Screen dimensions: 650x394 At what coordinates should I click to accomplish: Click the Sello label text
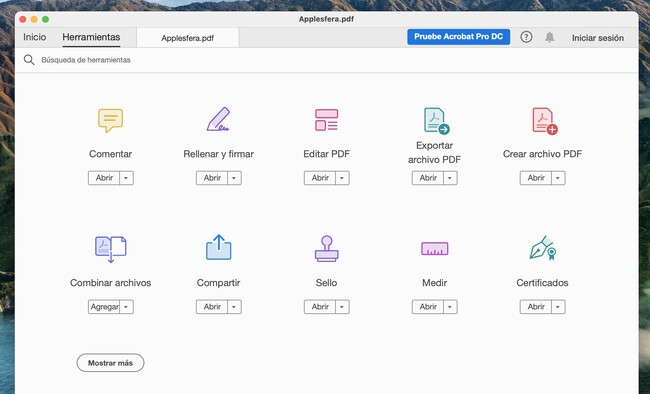coord(327,283)
